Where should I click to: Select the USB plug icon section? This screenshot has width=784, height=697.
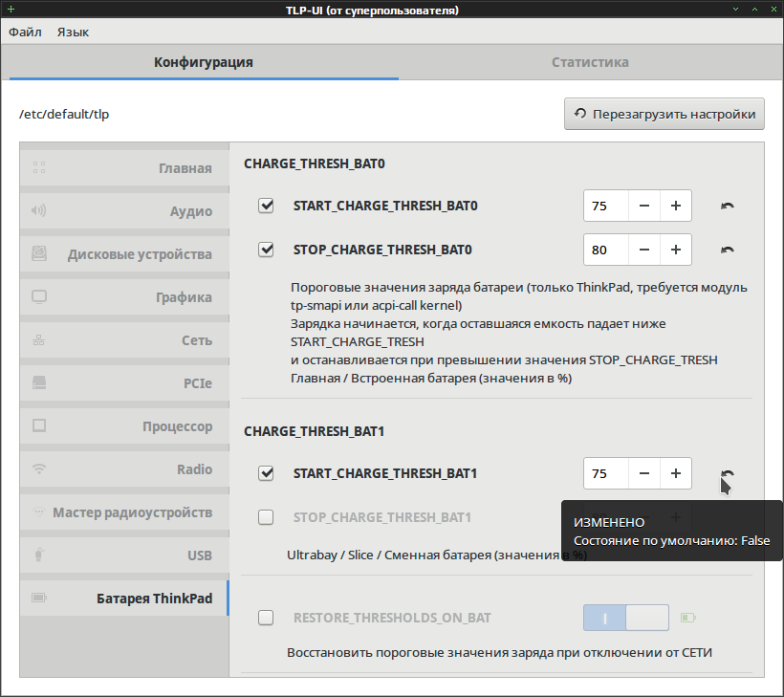click(x=39, y=555)
